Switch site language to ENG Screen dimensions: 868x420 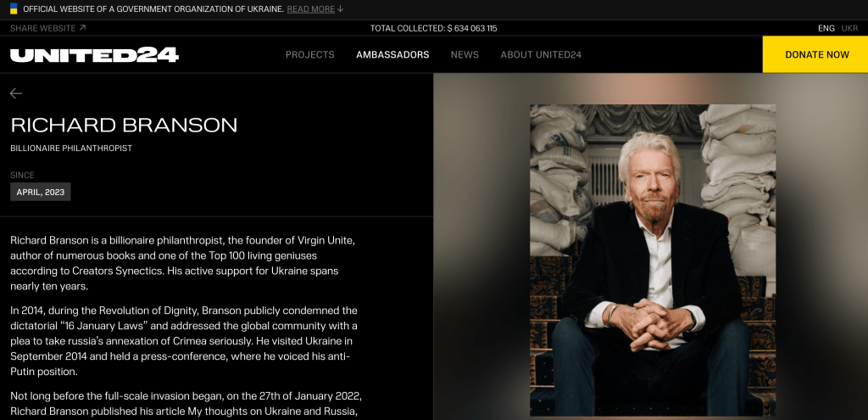coord(826,28)
